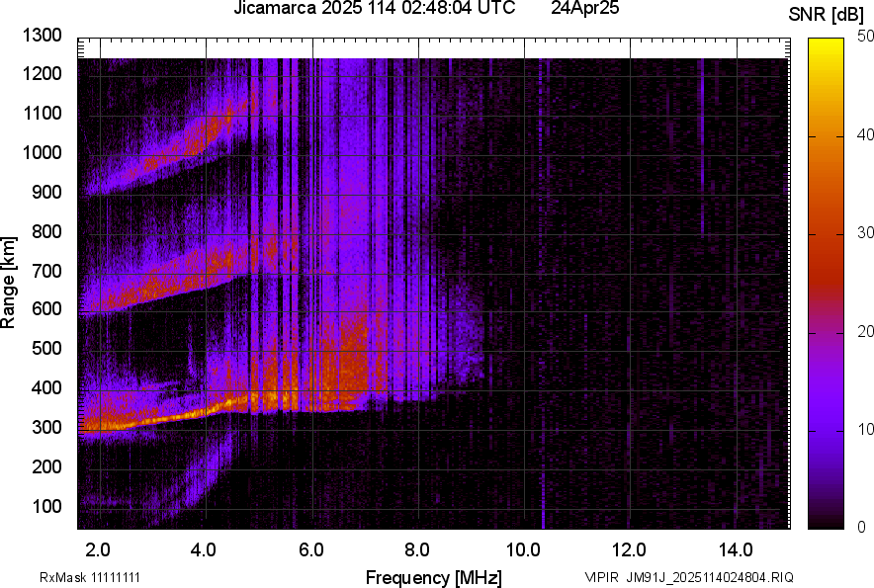874x588 pixels.
Task: Click the frequency tick label '4.0'
Action: tap(204, 550)
